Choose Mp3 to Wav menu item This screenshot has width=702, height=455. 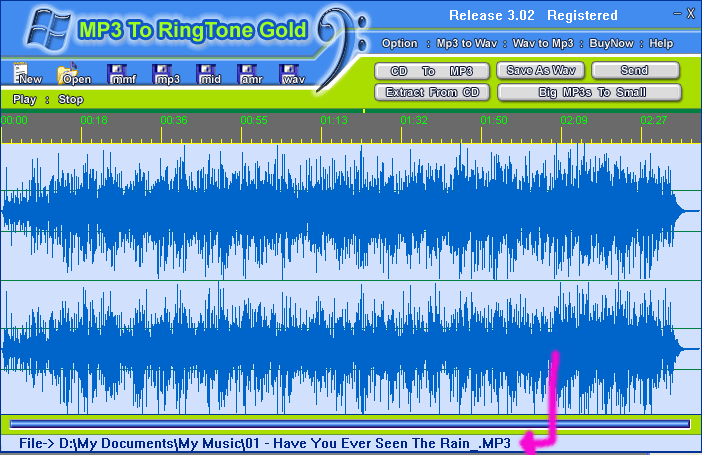(x=467, y=43)
